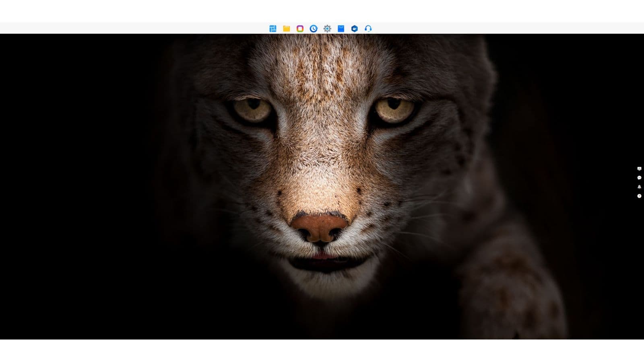Screen dimensions: 644x362
Task: Open the headset support icon
Action: click(x=368, y=29)
